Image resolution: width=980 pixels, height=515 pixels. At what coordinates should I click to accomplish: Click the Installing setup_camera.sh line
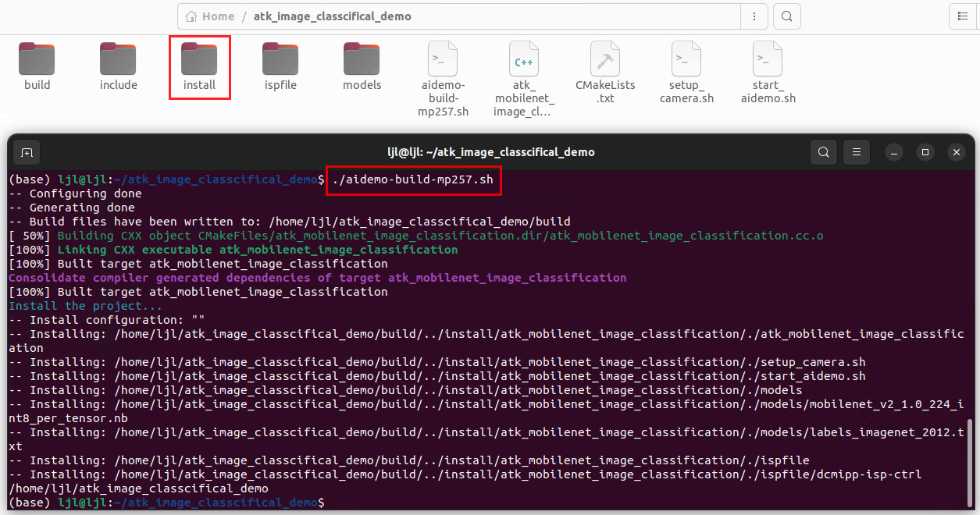[437, 362]
